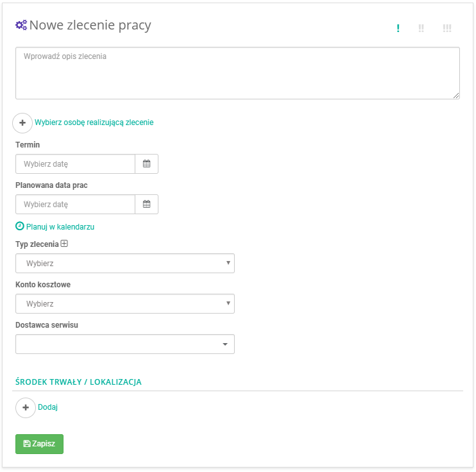Expand the Dostawca serwisu combo box
The image size is (476, 472).
[125, 344]
